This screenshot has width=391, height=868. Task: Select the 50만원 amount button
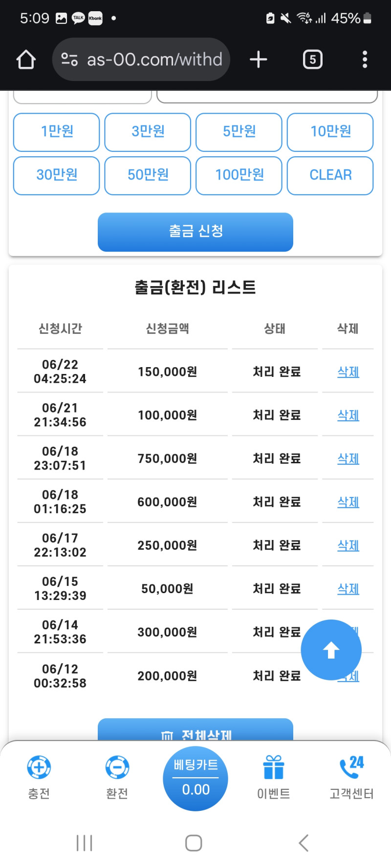[x=148, y=176]
